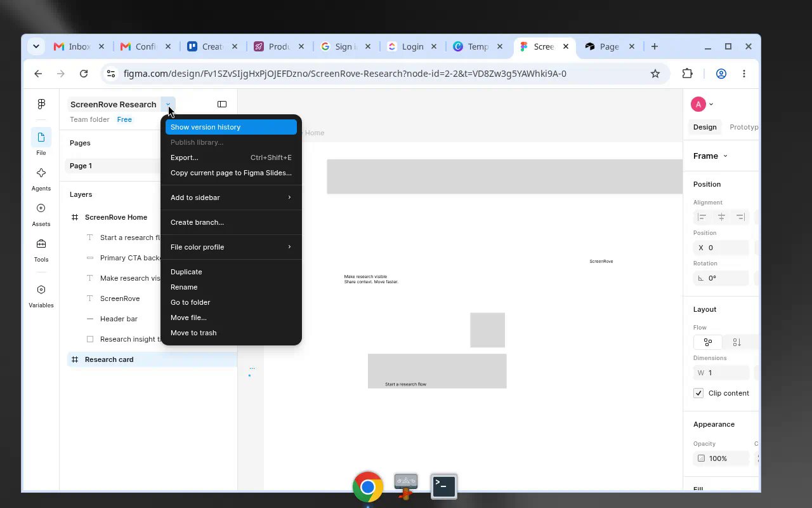812x508 pixels.
Task: Switch to the Design tab
Action: click(x=705, y=127)
